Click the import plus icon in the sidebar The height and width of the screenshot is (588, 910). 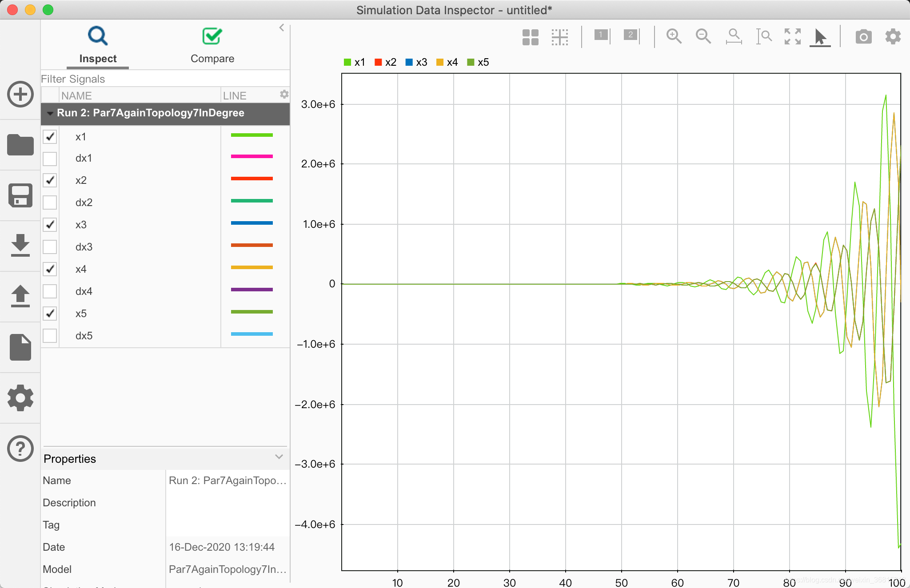(20, 94)
